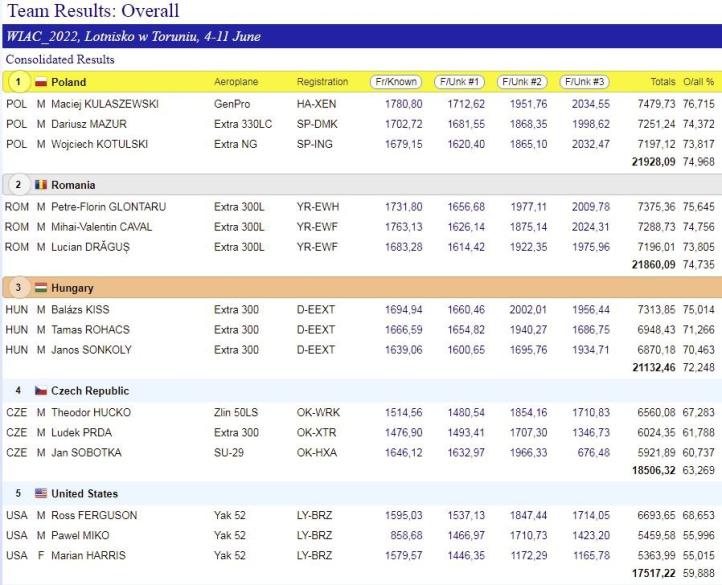Click pilot Maciej KULASZEWSKI
The image size is (722, 585).
105,104
